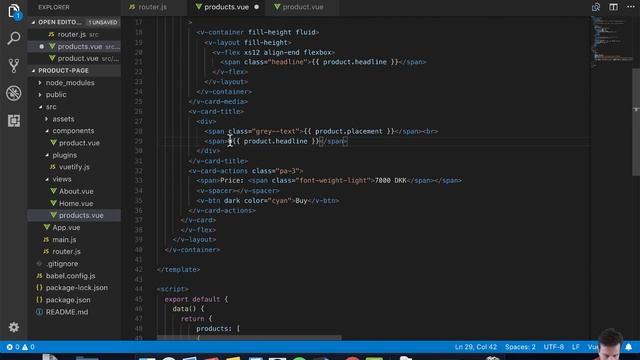Click the split editor icon

click(613, 7)
